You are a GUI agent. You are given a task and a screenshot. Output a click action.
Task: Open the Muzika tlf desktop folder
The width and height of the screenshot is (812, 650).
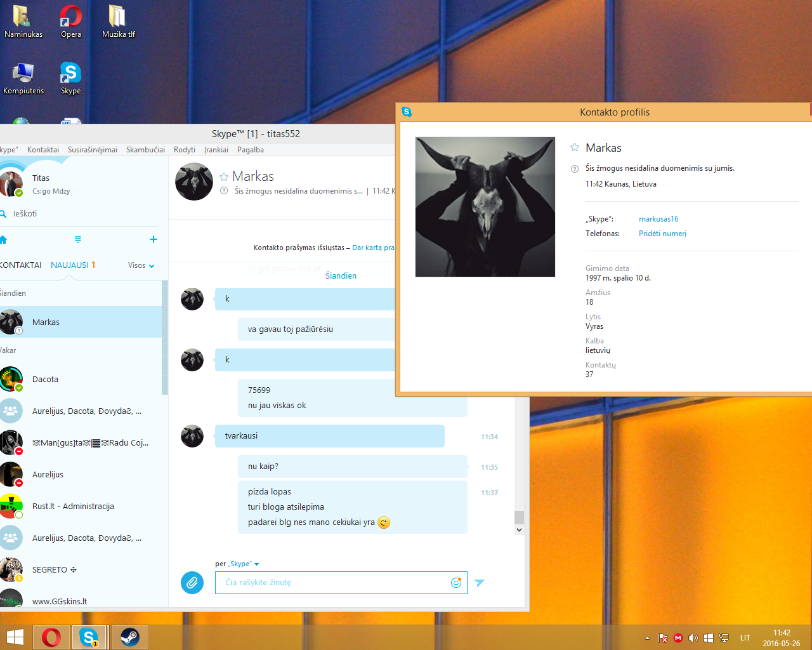tap(118, 22)
